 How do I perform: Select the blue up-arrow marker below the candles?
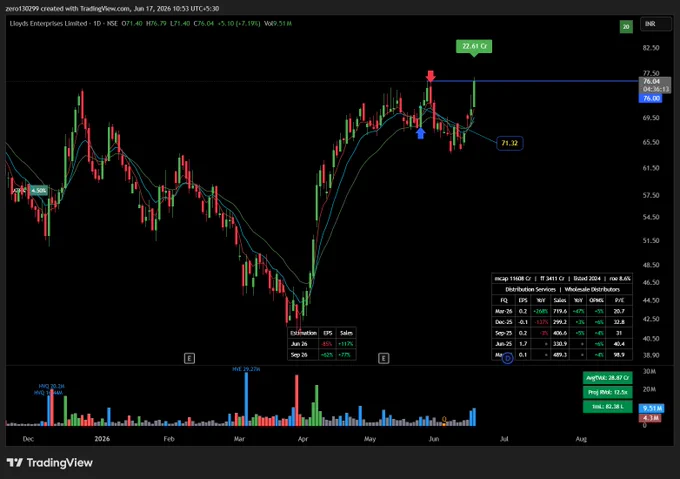pos(420,134)
